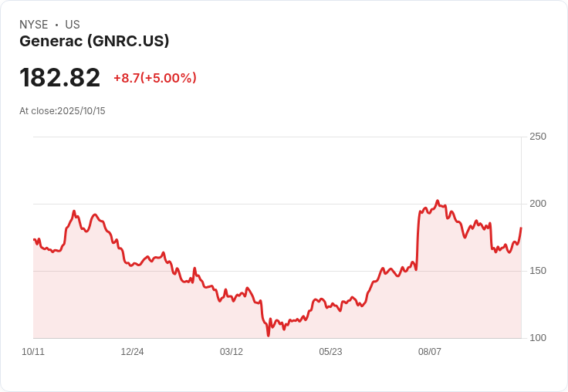Click the final rightmost point of the price line
Image resolution: width=568 pixels, height=392 pixels.
[521, 228]
